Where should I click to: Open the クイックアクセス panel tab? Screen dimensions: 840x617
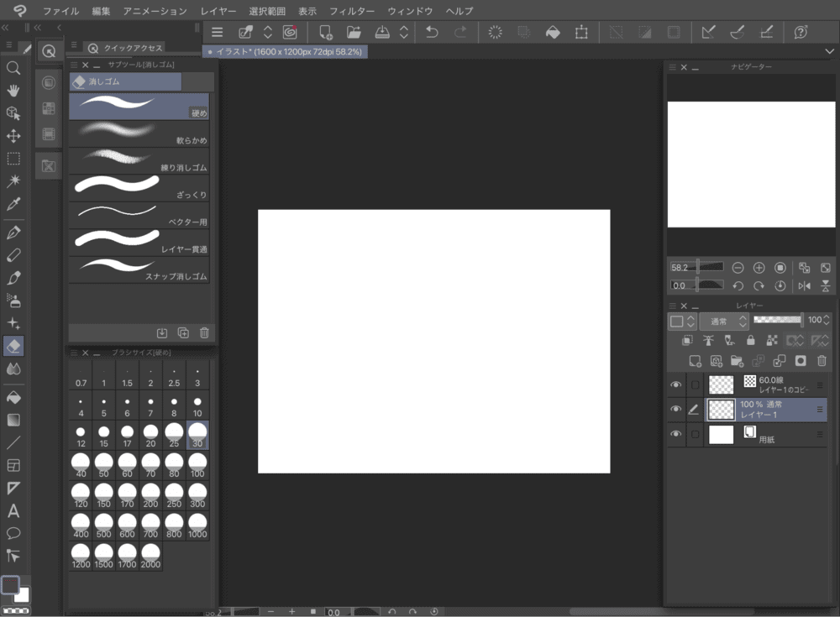[127, 48]
